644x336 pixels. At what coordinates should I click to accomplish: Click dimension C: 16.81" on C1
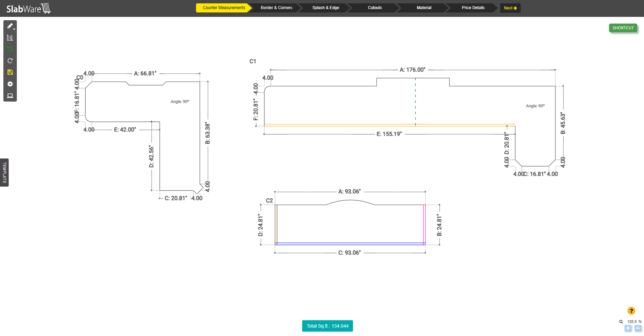(x=535, y=174)
